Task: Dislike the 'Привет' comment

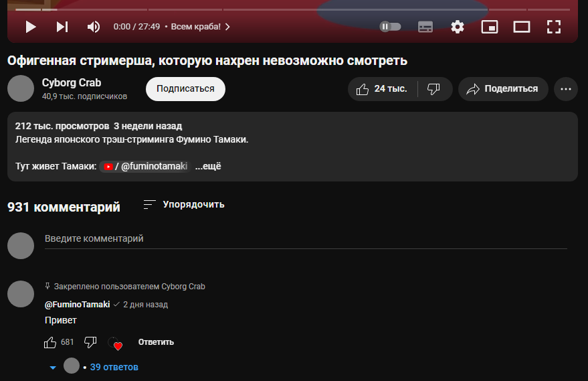Action: coord(90,342)
